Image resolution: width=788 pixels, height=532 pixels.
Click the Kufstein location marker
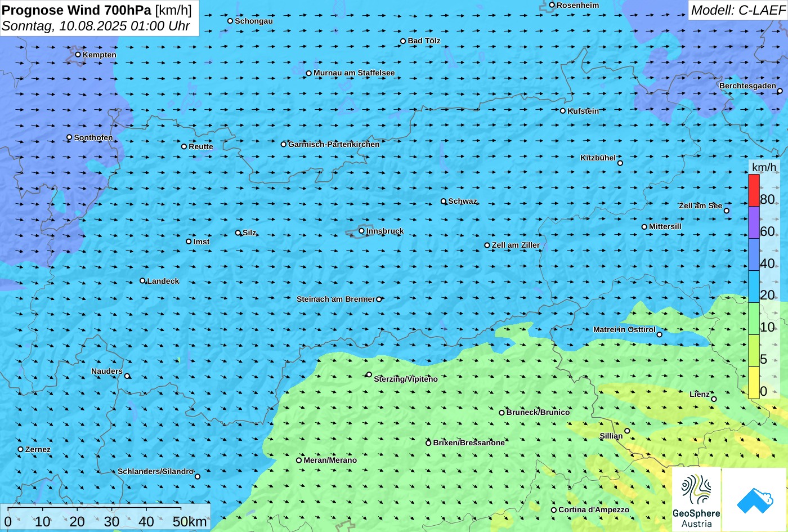(x=563, y=111)
